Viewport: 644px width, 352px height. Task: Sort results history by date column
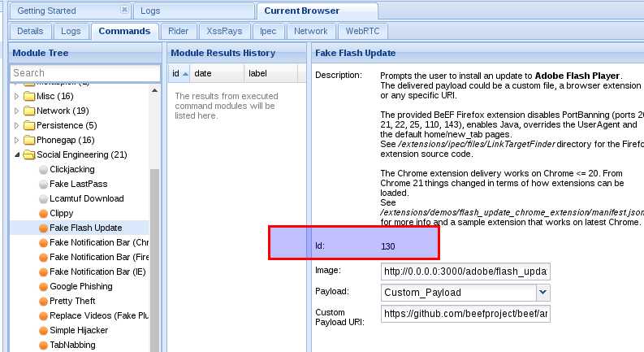tap(217, 74)
